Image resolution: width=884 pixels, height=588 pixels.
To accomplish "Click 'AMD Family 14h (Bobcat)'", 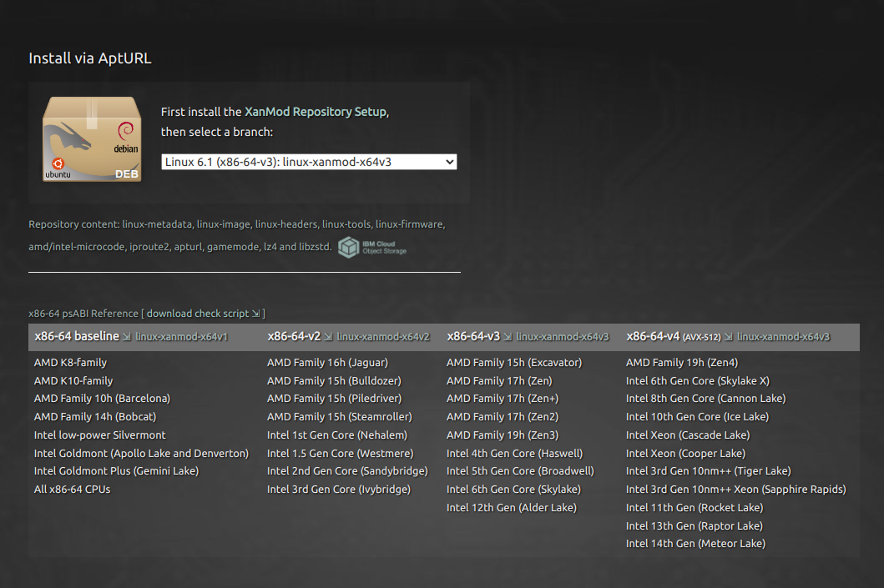I will pyautogui.click(x=95, y=417).
